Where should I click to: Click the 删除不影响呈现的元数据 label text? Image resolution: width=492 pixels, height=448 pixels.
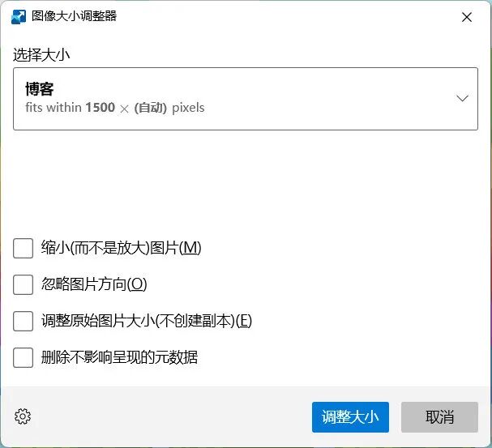tap(119, 357)
